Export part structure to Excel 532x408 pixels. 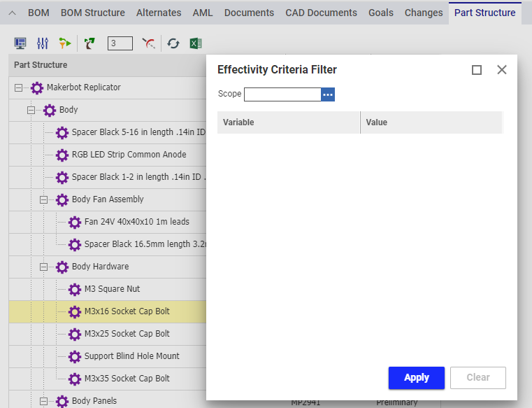(196, 43)
